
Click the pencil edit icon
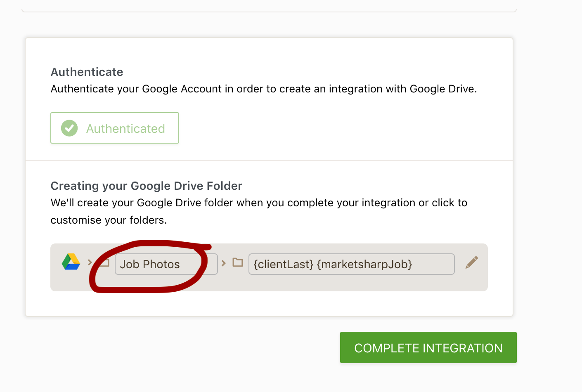pos(472,262)
